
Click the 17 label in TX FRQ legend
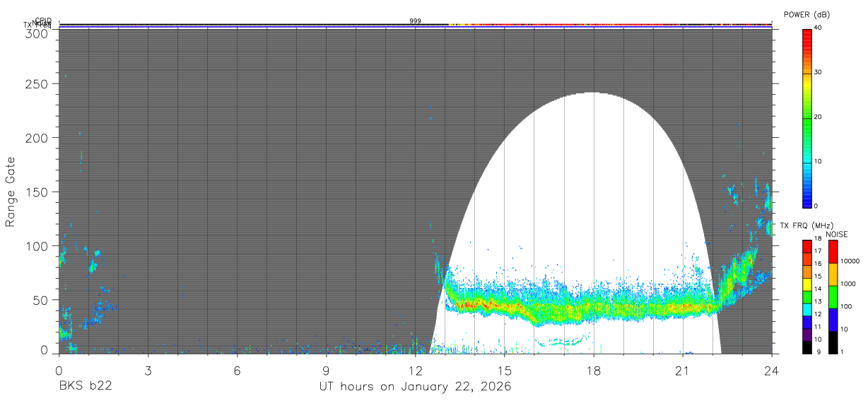[819, 251]
